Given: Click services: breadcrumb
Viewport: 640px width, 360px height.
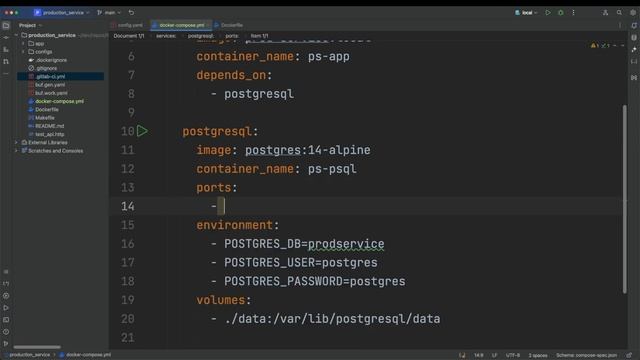Looking at the screenshot, I should tap(166, 36).
